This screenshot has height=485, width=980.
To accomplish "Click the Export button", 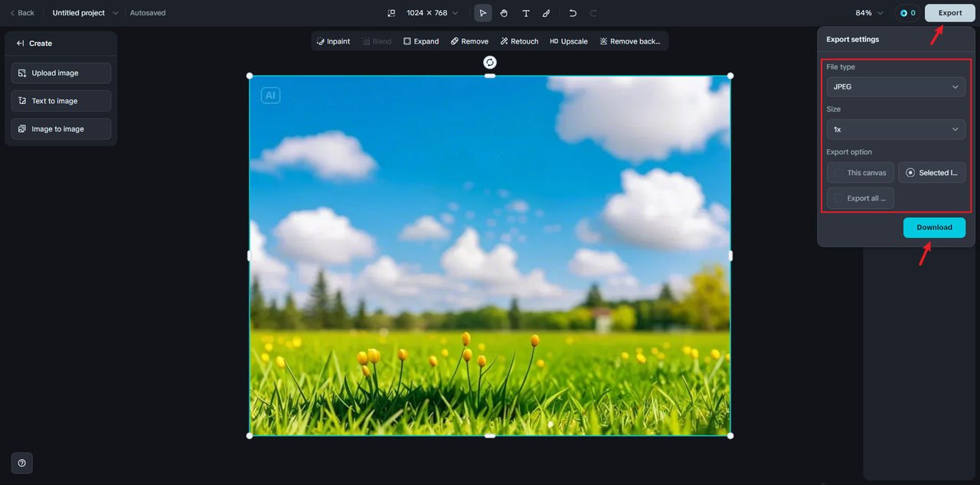I will 950,13.
